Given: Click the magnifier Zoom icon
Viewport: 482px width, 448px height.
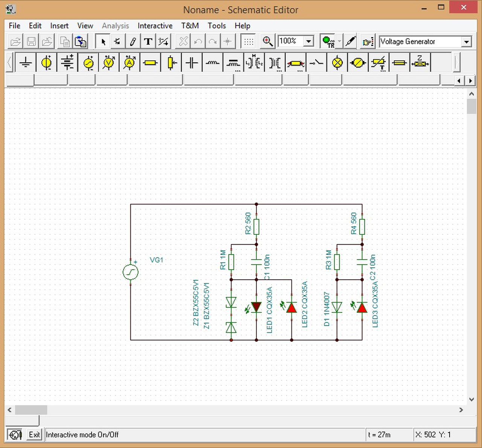Looking at the screenshot, I should pos(267,41).
